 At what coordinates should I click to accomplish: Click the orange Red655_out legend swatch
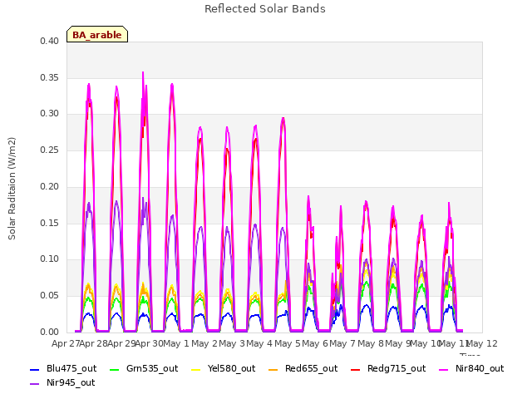(273, 369)
